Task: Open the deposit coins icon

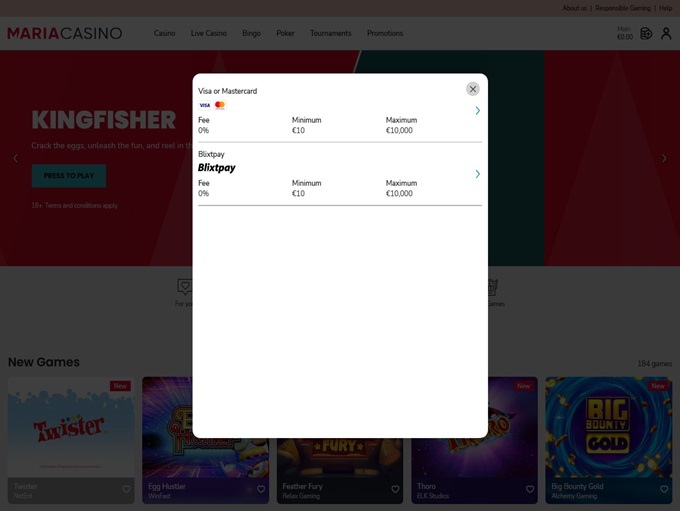Action: (646, 33)
